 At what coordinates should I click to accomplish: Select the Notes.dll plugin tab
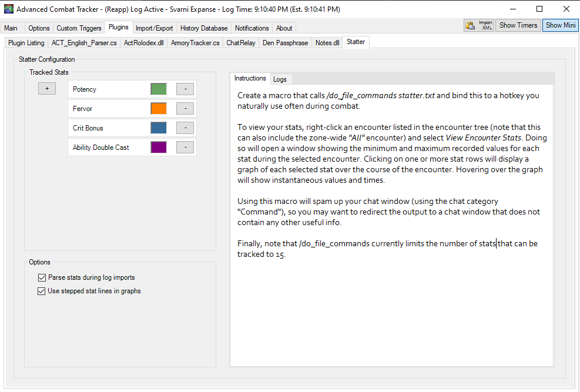[x=327, y=42]
